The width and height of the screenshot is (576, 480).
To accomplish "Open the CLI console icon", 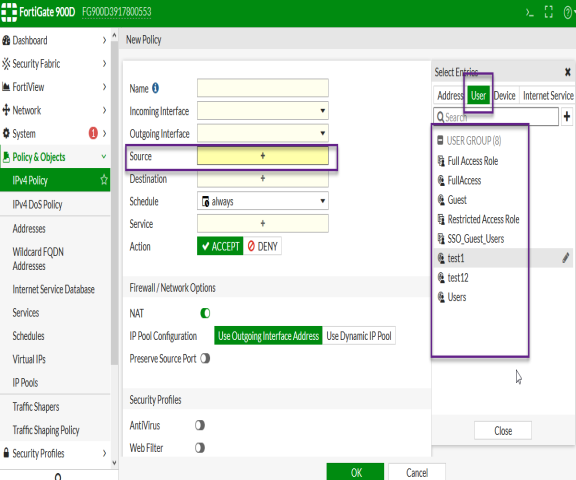I will pos(529,12).
